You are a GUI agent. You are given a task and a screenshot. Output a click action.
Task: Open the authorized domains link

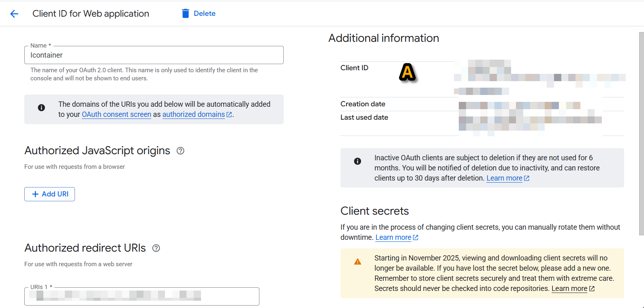tap(194, 114)
